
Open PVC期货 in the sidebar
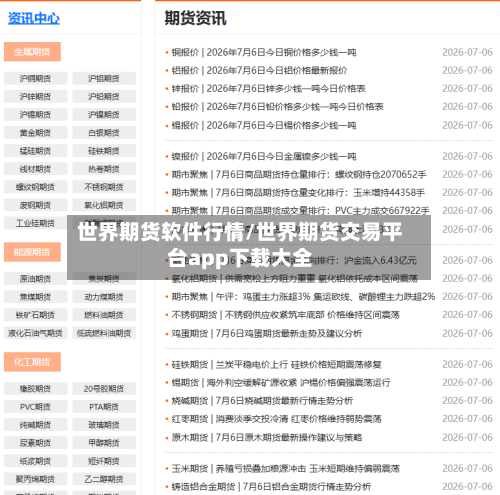click(35, 406)
